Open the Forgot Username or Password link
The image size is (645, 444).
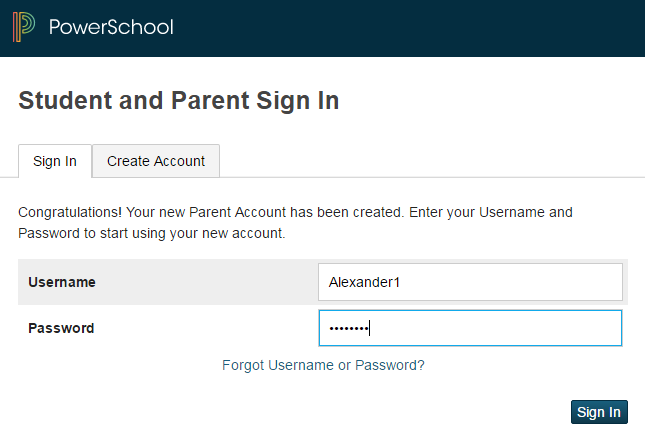(x=323, y=365)
